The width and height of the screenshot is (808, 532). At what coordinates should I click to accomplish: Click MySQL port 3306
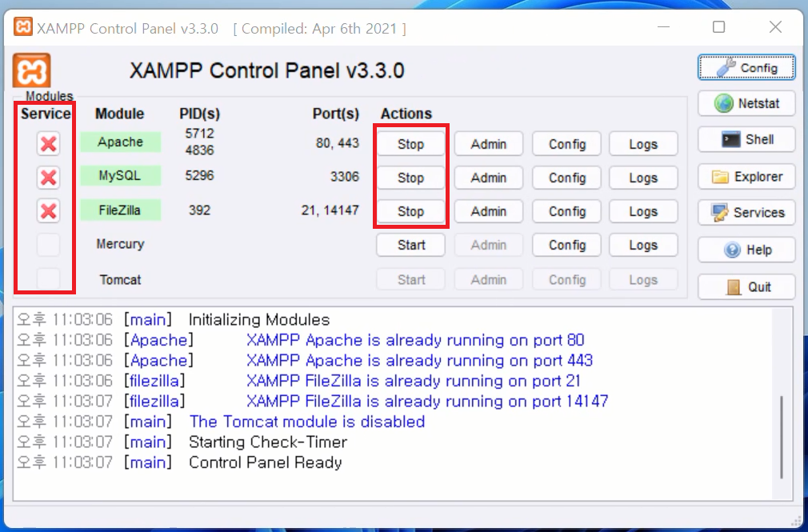[345, 177]
